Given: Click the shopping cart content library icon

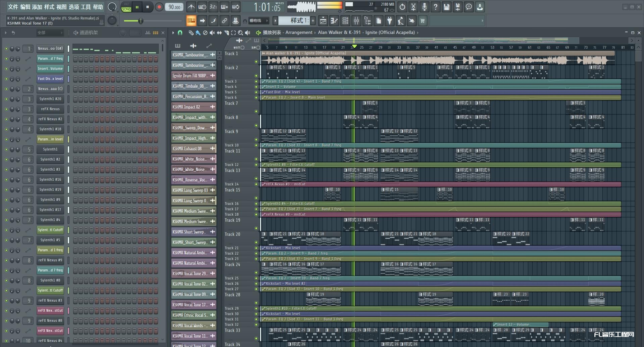Looking at the screenshot, I should click(423, 21).
